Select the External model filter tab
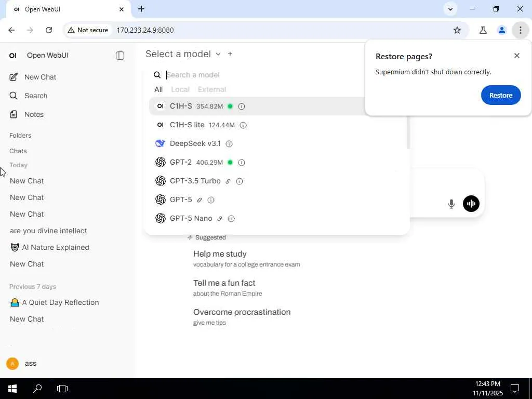 (212, 89)
